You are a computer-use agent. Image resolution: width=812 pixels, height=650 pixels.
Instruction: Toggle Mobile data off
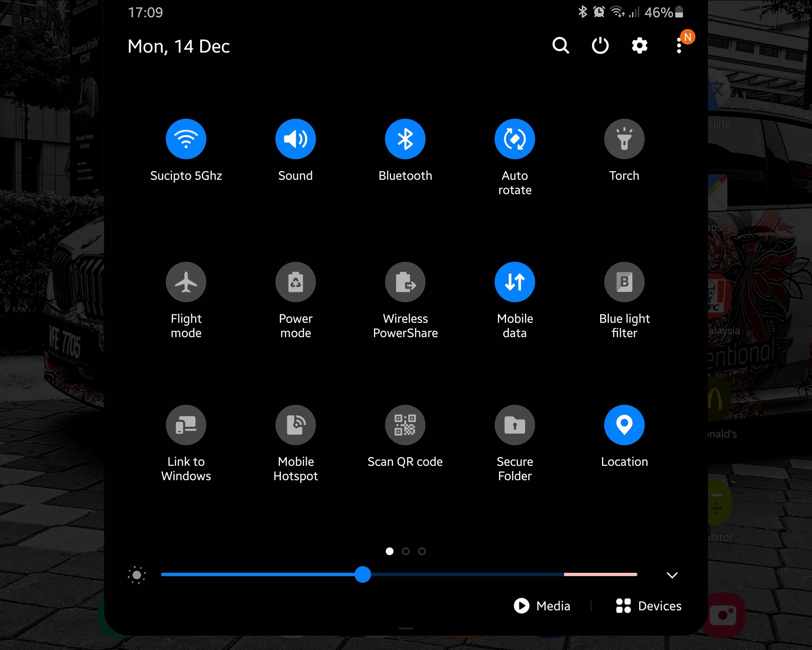click(x=514, y=282)
